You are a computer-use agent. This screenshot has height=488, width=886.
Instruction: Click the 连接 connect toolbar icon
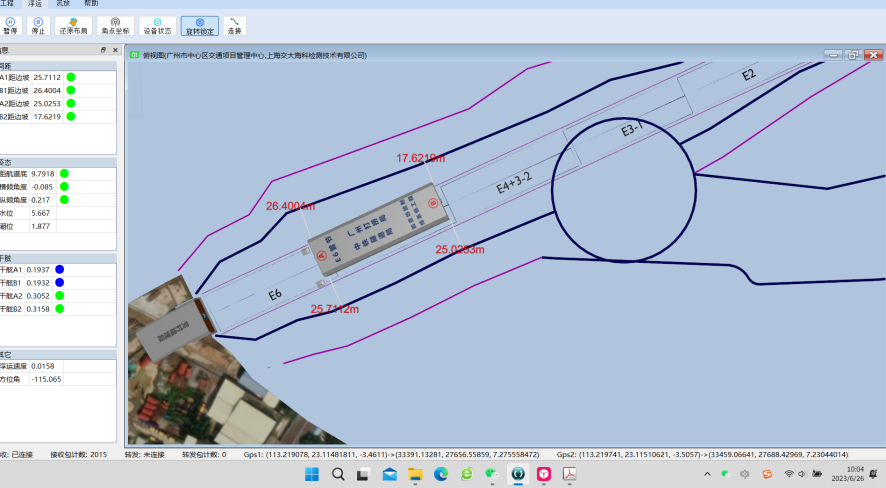(x=234, y=26)
